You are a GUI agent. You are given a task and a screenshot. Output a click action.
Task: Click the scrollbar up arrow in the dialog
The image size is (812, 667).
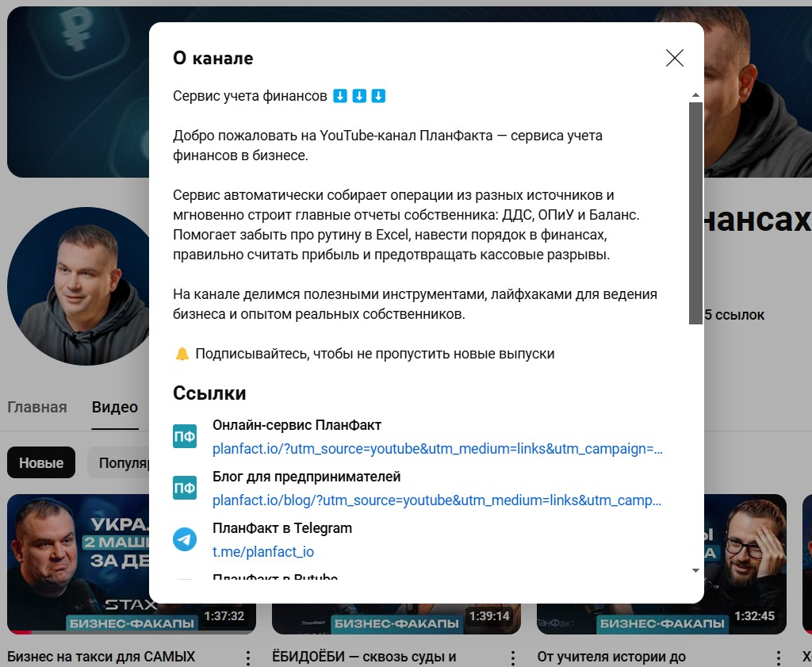click(x=696, y=95)
